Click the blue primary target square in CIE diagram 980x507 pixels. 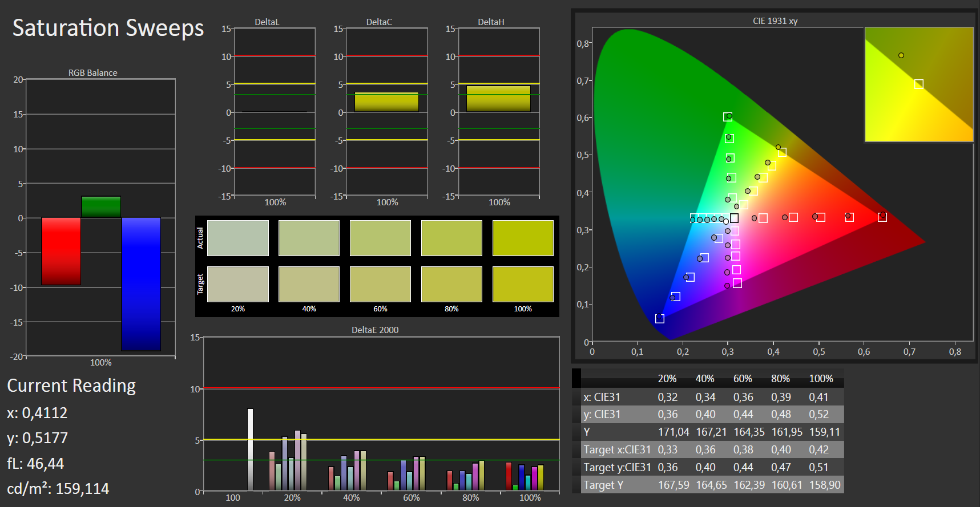pos(660,319)
